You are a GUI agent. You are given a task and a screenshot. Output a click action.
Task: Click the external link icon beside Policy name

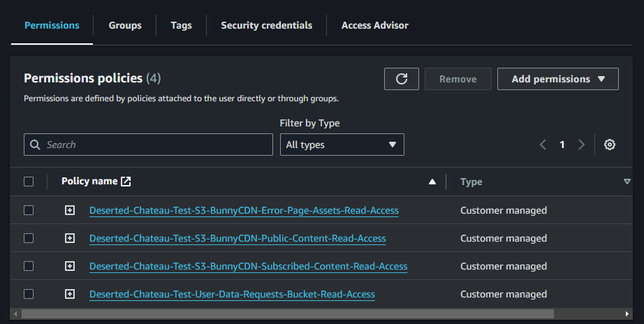(x=126, y=182)
